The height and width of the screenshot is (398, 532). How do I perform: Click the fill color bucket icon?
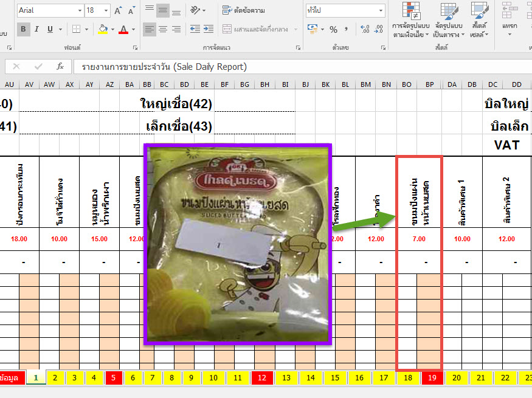(102, 29)
